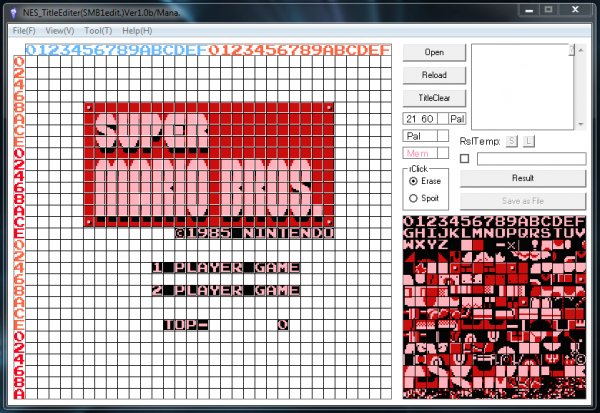Click the © symbol before 1985 on the canvas

click(x=180, y=233)
